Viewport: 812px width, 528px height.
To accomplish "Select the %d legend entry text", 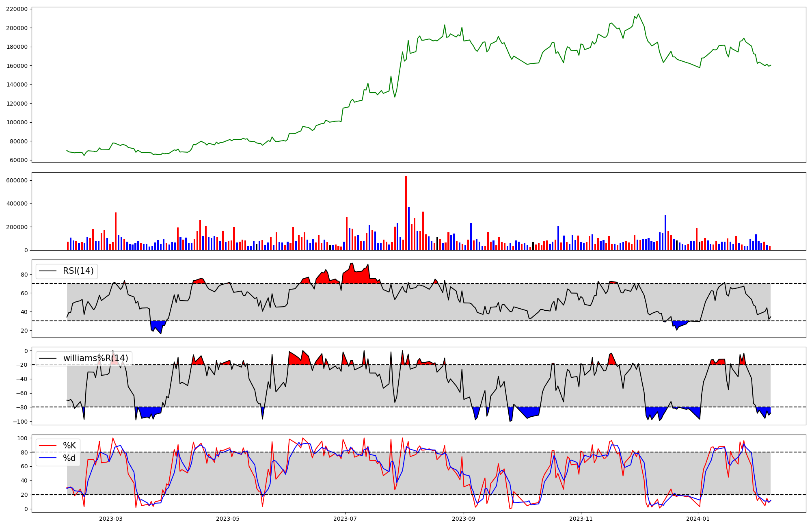I will coord(69,458).
